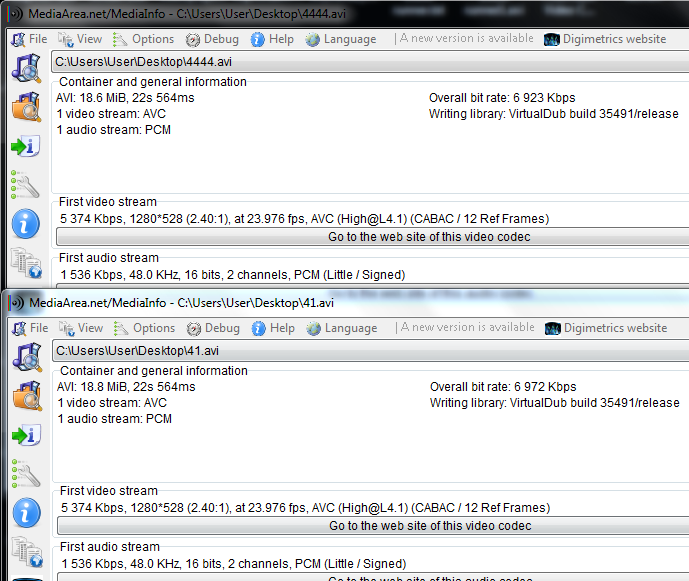
Task: Click the blue About info icon in the 4444.avi window
Action: (x=25, y=224)
